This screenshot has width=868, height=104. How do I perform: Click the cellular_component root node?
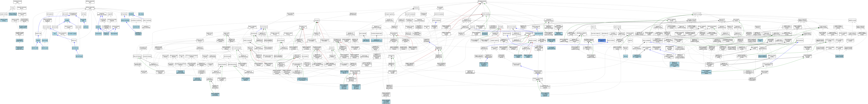[90, 2]
